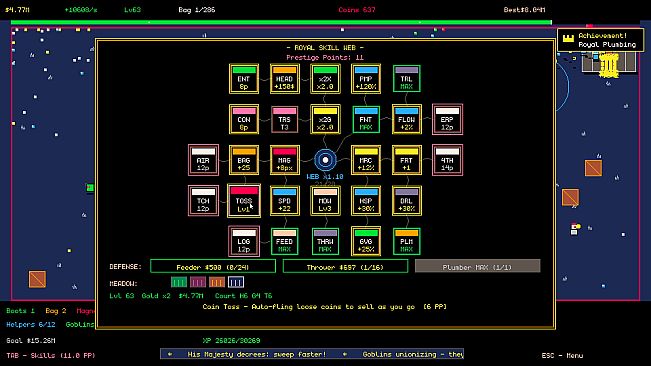The image size is (651, 366).
Task: Buy Feeder defense for $500
Action: tap(213, 266)
